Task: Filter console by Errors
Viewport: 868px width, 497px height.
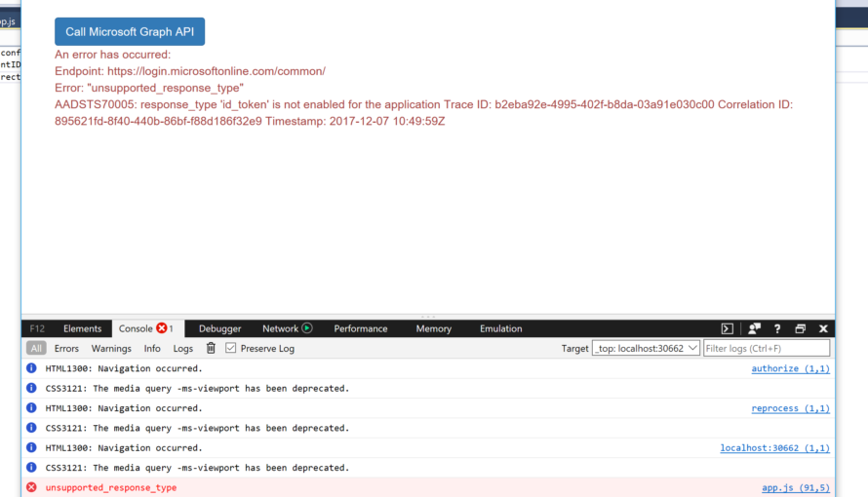Action: coord(66,348)
